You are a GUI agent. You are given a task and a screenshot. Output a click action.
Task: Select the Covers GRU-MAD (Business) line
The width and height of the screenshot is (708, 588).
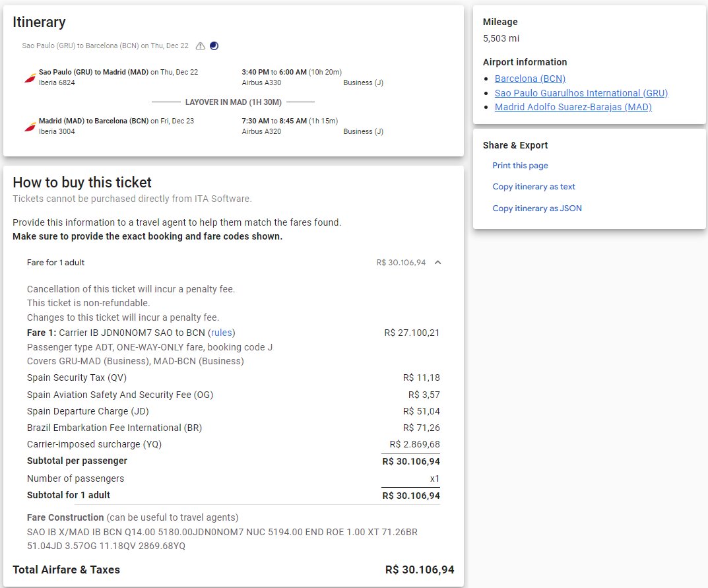[x=135, y=361]
